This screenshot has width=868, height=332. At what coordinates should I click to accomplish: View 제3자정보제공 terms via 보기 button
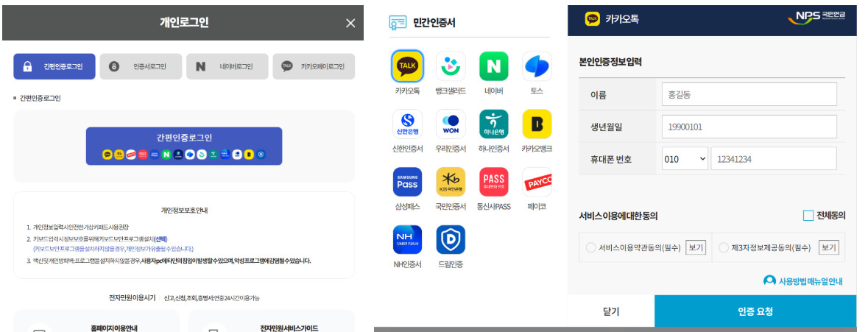[x=829, y=248]
